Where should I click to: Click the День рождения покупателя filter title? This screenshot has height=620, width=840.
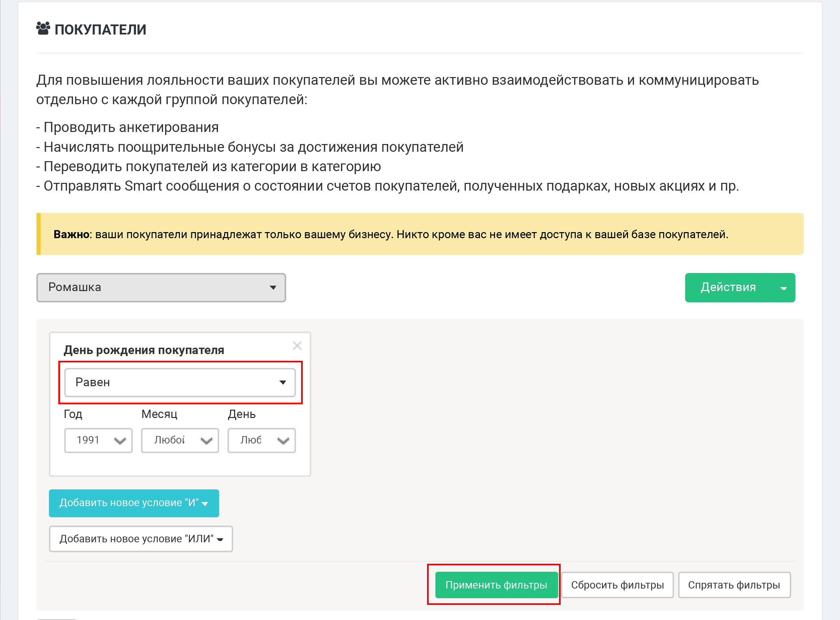pyautogui.click(x=144, y=350)
